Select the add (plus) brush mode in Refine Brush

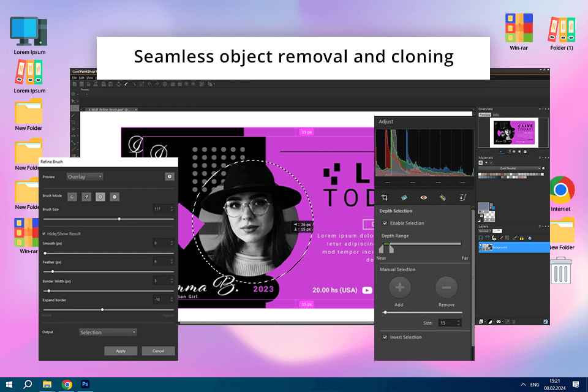(100, 197)
